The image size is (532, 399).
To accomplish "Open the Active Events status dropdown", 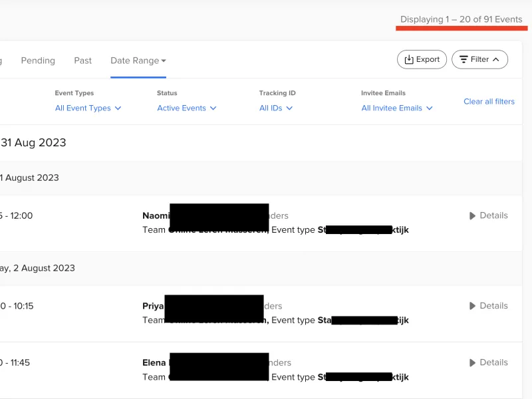I will [186, 108].
